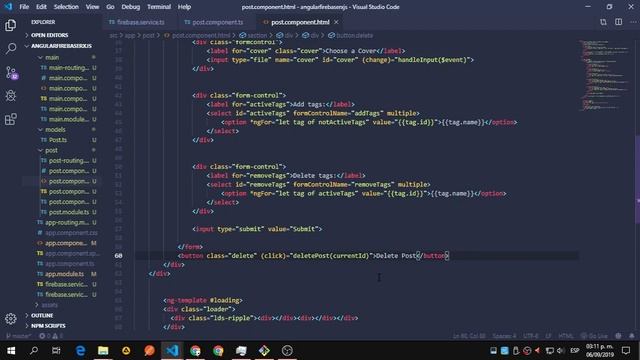Open the Windows Start menu
This screenshot has height=360, width=640.
point(11,351)
